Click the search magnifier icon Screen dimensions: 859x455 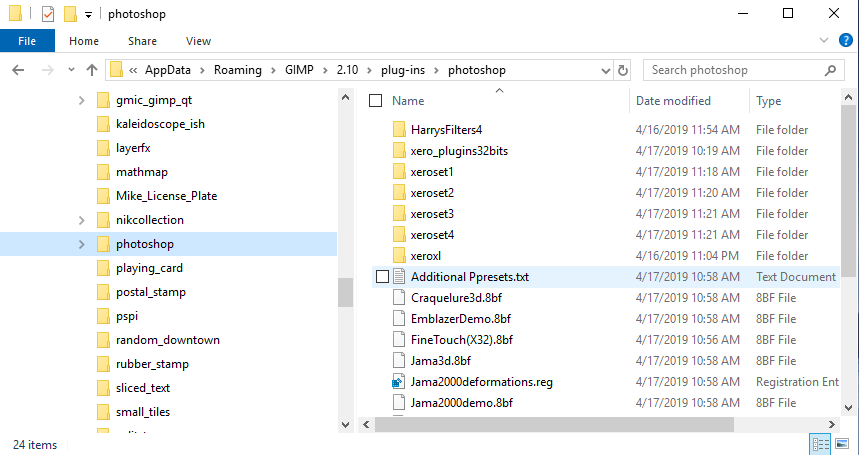tap(830, 70)
